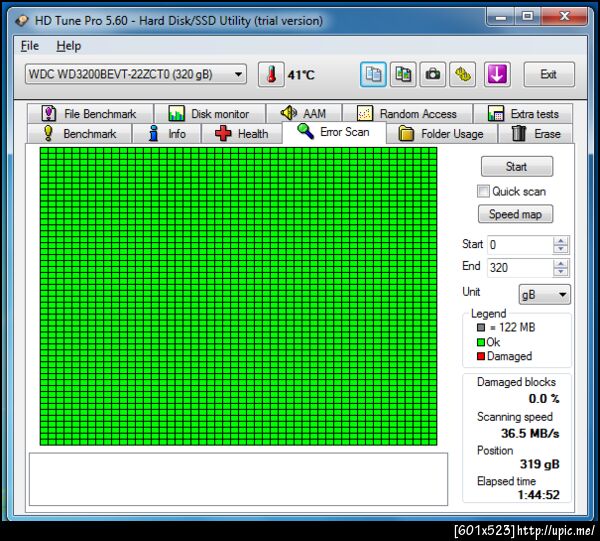Click the red Damaged legend swatch
This screenshot has height=541, width=600.
481,356
